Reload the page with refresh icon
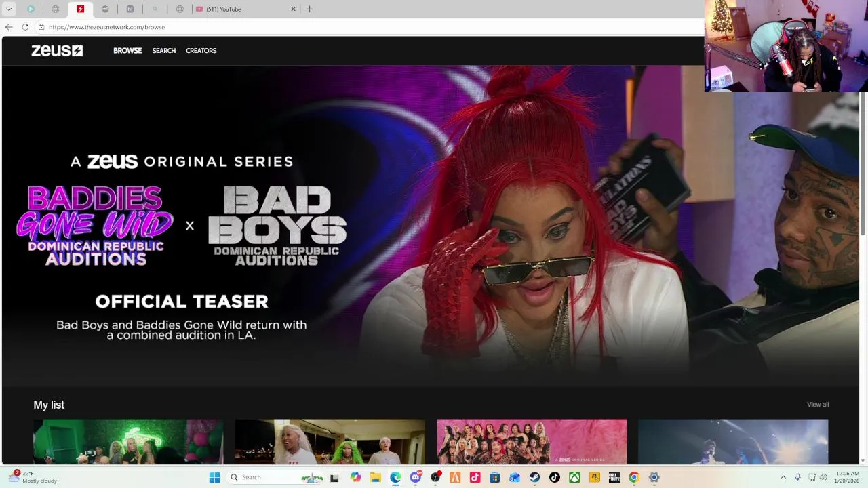 tap(25, 27)
